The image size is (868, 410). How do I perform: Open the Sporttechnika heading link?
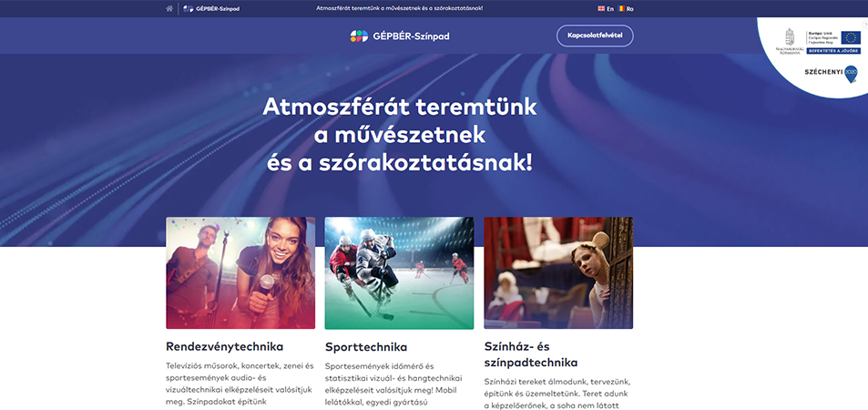tap(366, 347)
